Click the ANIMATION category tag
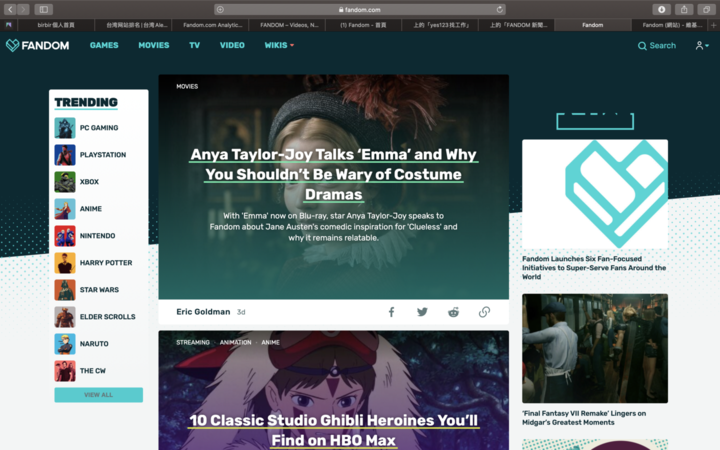Image resolution: width=720 pixels, height=450 pixels. tap(236, 343)
